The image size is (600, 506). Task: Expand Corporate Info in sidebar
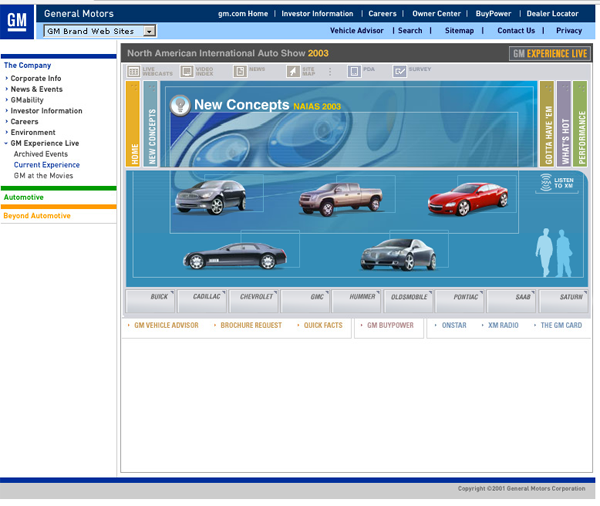click(x=7, y=78)
